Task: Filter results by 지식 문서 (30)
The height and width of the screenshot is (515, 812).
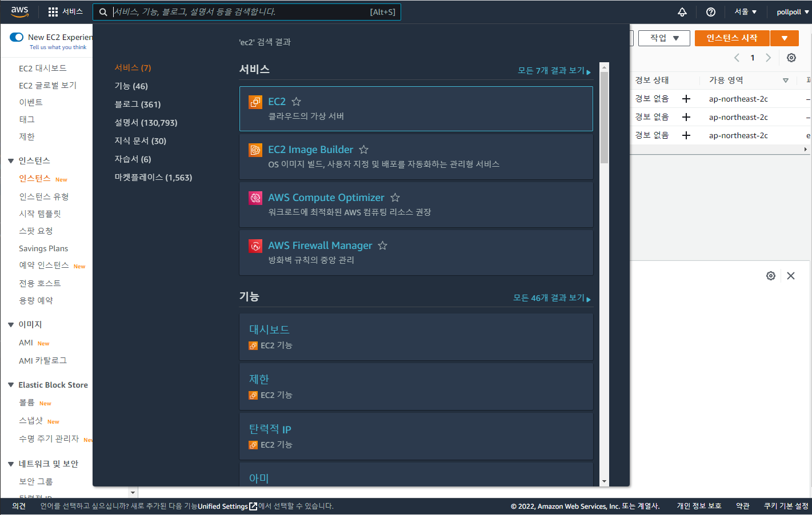Action: pos(141,141)
